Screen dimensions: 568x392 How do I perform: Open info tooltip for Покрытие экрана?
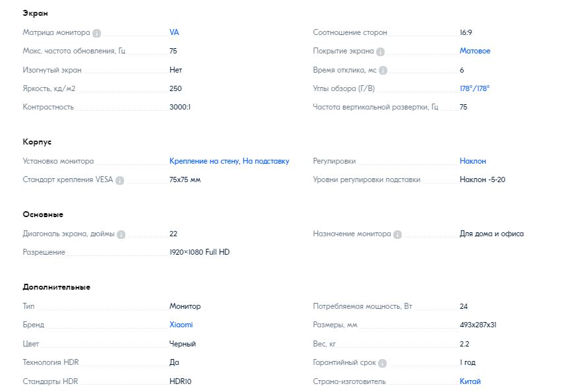(x=381, y=51)
